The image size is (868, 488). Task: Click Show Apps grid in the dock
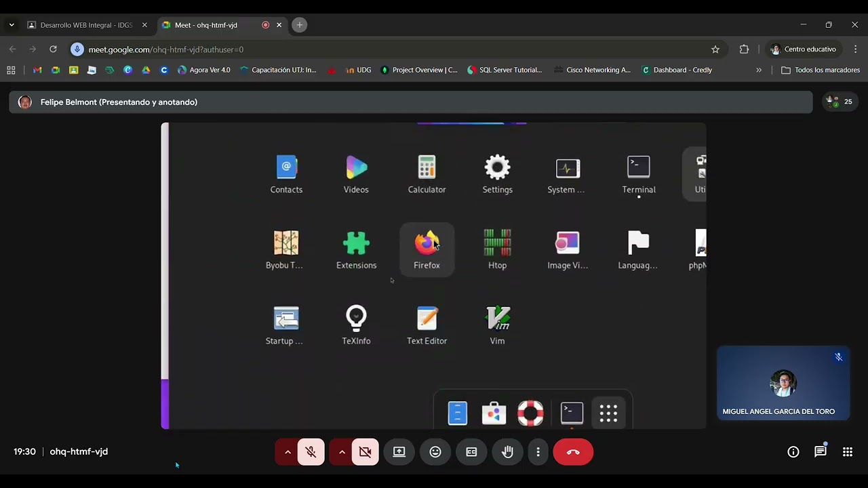point(608,413)
